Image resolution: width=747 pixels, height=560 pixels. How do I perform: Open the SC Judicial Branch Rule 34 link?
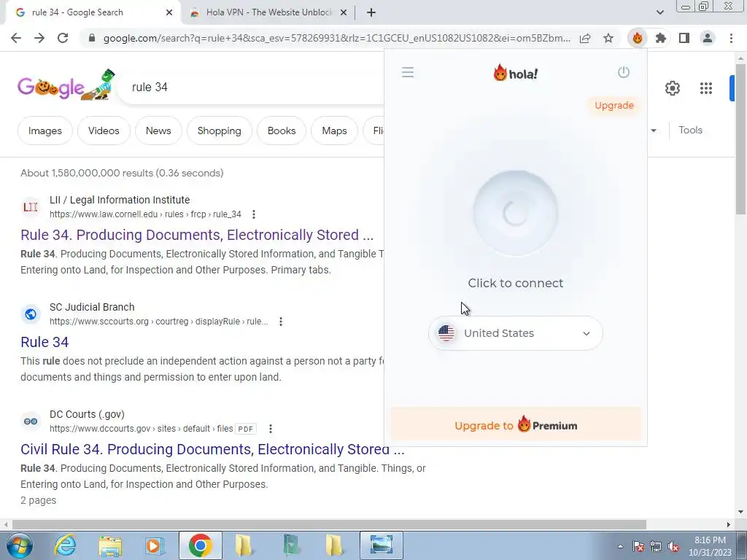pos(44,342)
